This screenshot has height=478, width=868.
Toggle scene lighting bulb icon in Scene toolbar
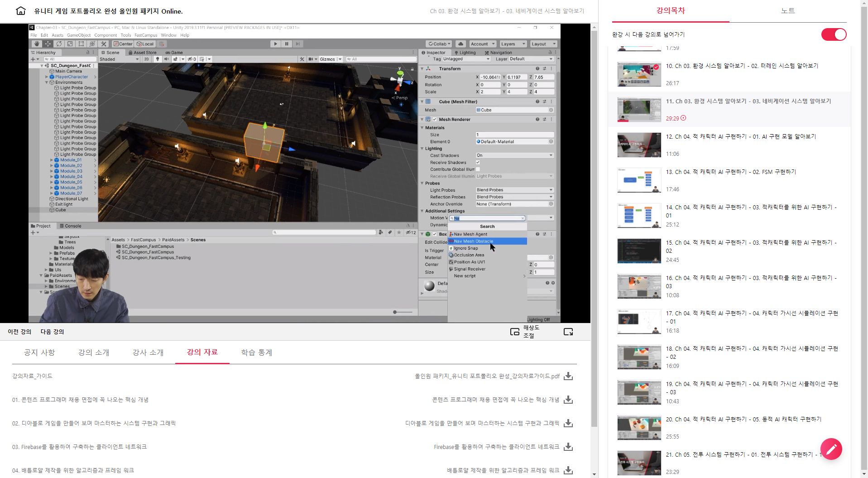(x=158, y=59)
